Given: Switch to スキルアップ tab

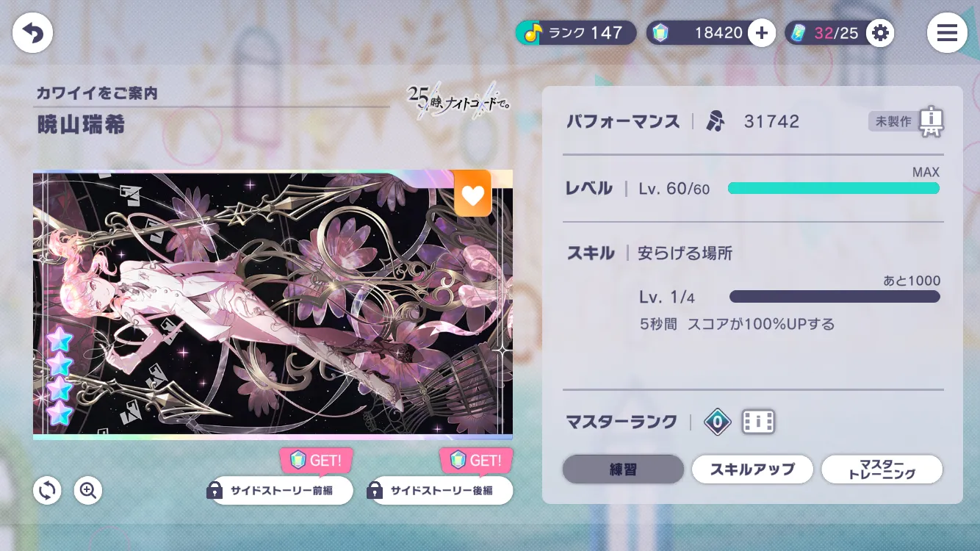Looking at the screenshot, I should pos(752,469).
